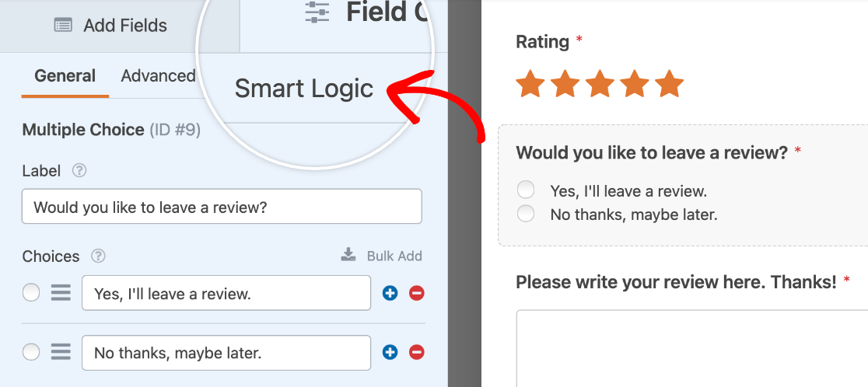The image size is (868, 387).
Task: Select the "Yes, I'll leave a review." preview radio
Action: click(527, 190)
